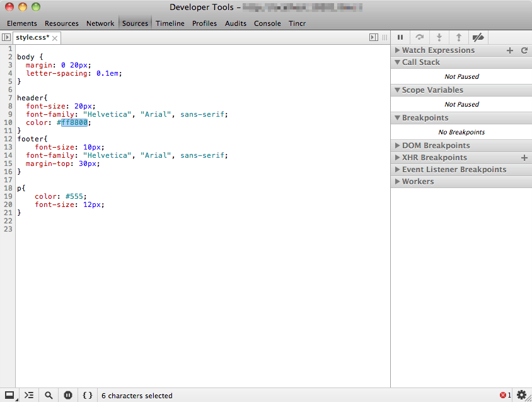Refresh watch expressions icon
The width and height of the screenshot is (532, 402).
tap(524, 50)
